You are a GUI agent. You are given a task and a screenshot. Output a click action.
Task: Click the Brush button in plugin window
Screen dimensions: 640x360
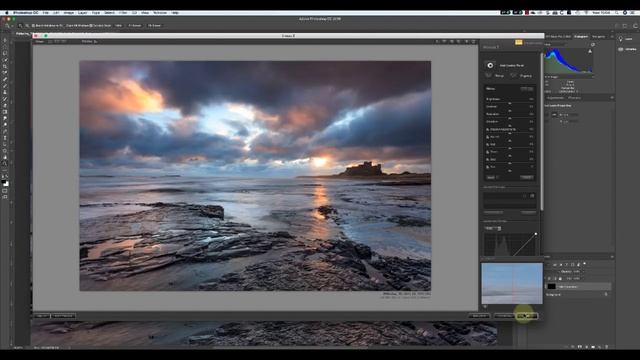click(479, 316)
